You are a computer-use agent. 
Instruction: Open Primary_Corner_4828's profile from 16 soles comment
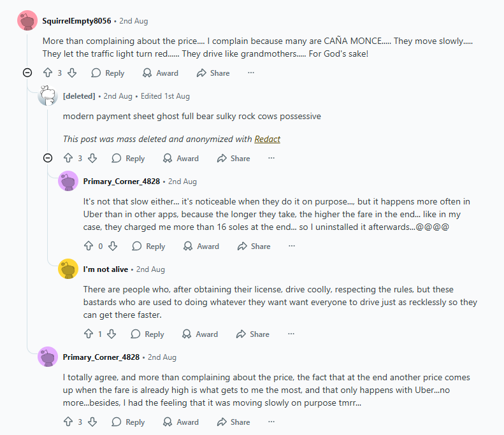tap(121, 182)
